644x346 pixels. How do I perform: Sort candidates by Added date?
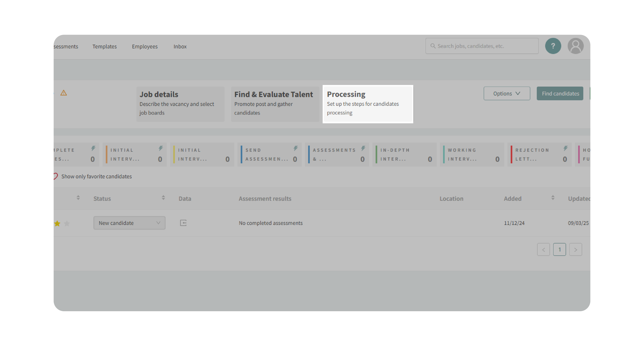pyautogui.click(x=553, y=198)
